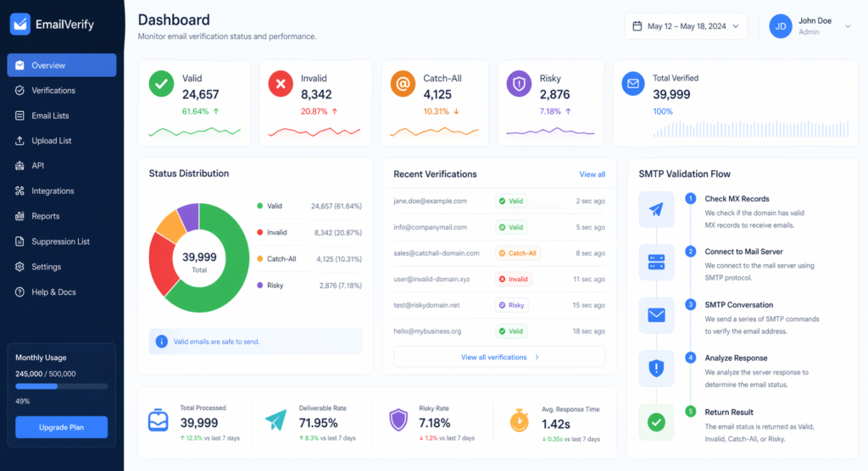Click the Upgrade Plan button
This screenshot has height=471, width=868.
point(61,427)
